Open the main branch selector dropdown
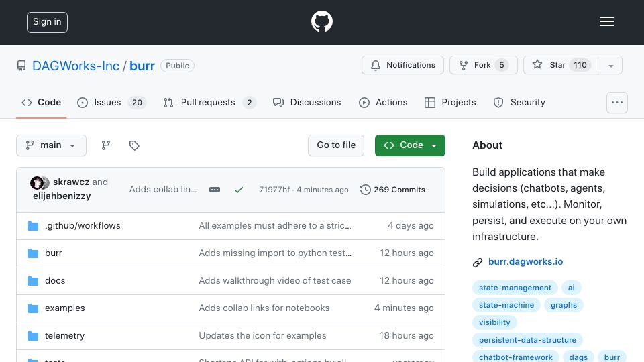This screenshot has width=644, height=362. (52, 145)
